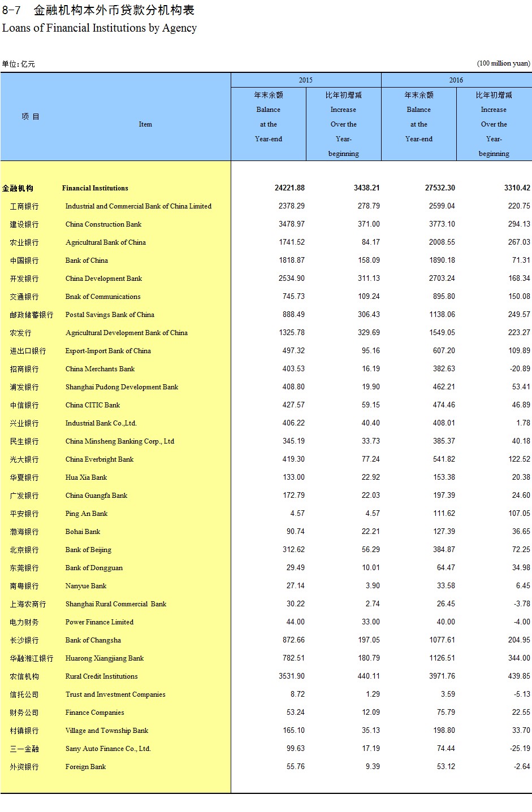The width and height of the screenshot is (532, 812).
Task: Click the 工商银行 row label
Action: [x=24, y=206]
